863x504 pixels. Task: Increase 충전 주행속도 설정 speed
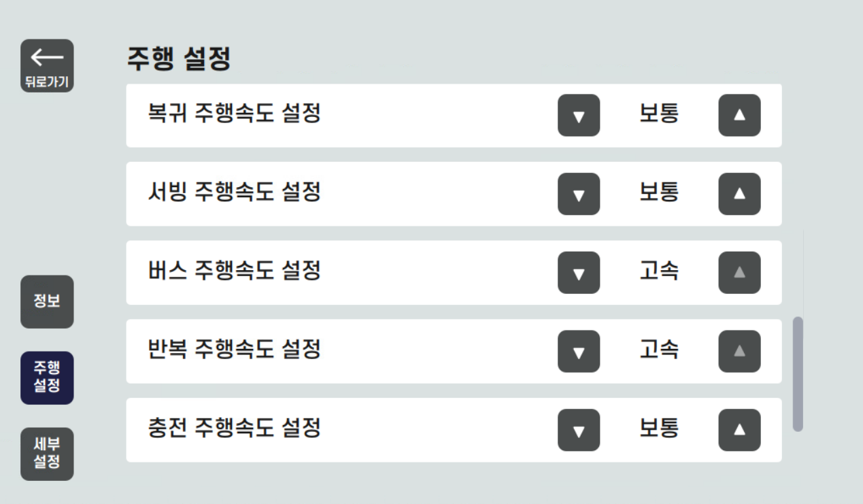coord(739,430)
